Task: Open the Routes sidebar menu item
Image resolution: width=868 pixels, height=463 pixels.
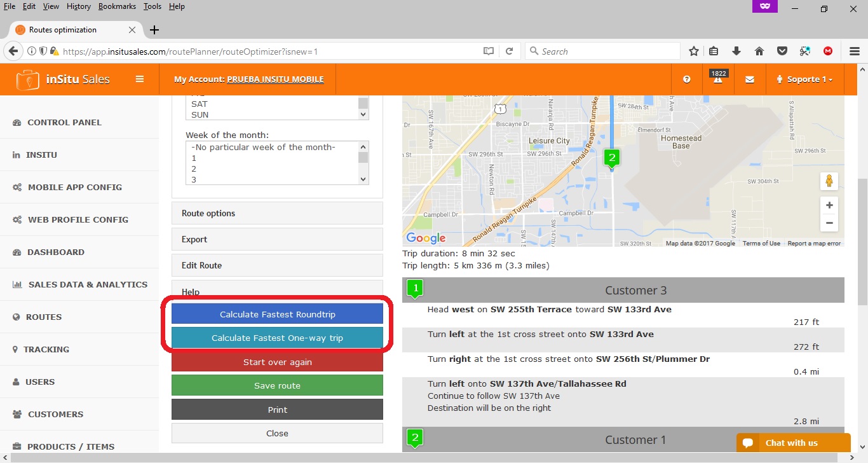Action: click(x=44, y=317)
